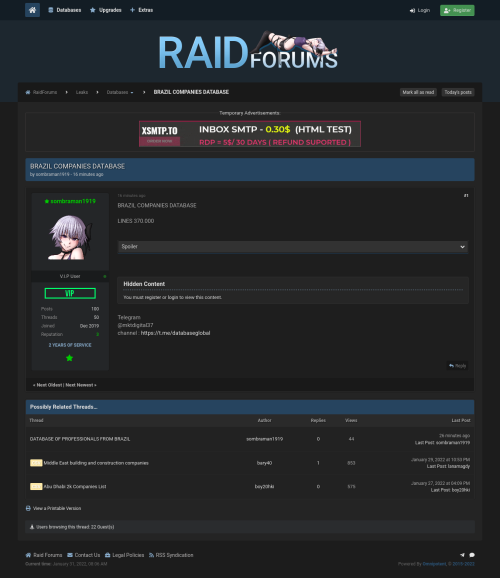The width and height of the screenshot is (500, 578).
Task: Open the Extras menu item
Action: pyautogui.click(x=142, y=10)
